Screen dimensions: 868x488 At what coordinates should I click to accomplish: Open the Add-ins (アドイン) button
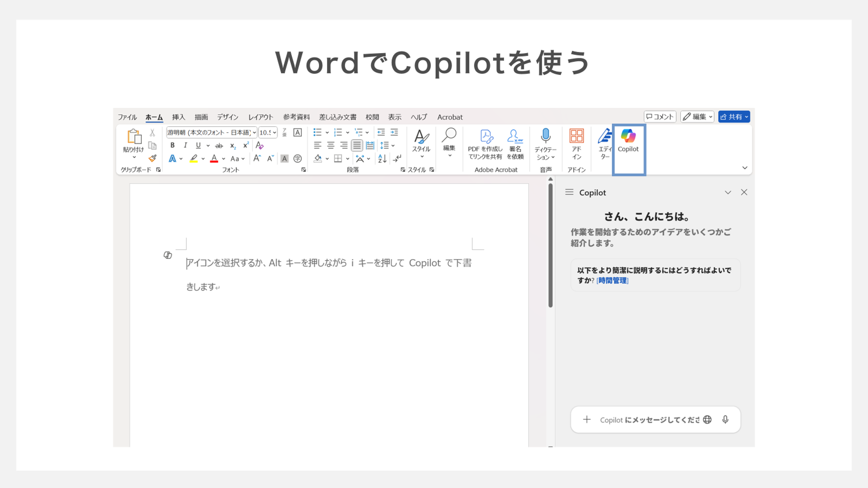point(576,144)
